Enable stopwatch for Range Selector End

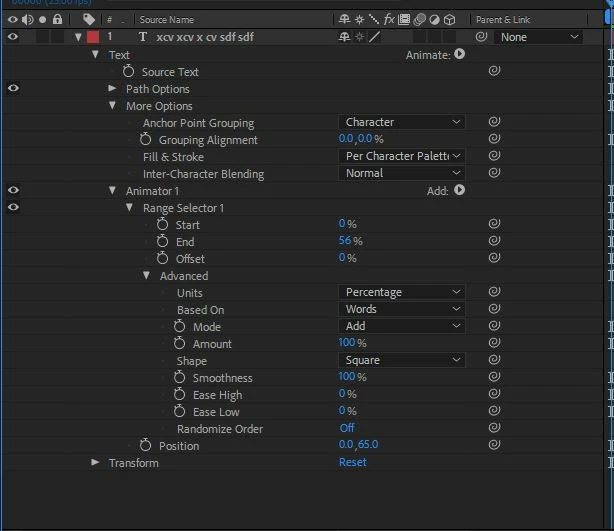pos(163,241)
